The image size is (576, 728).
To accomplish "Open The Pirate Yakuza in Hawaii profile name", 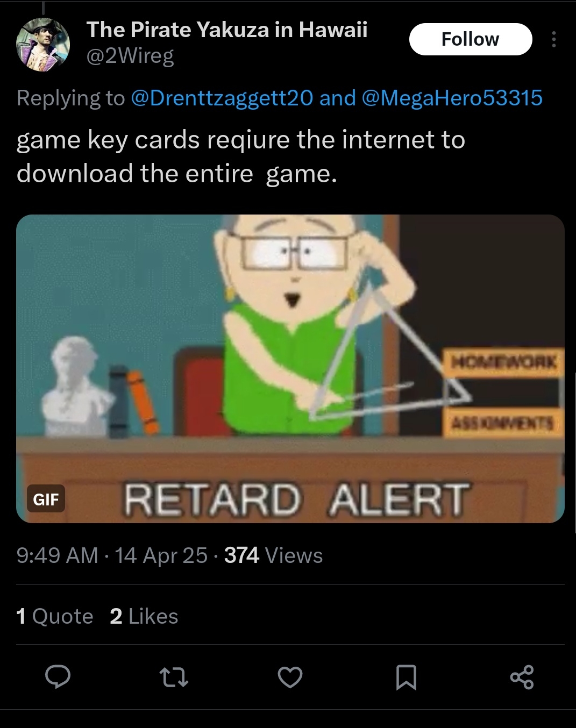I will tap(227, 30).
